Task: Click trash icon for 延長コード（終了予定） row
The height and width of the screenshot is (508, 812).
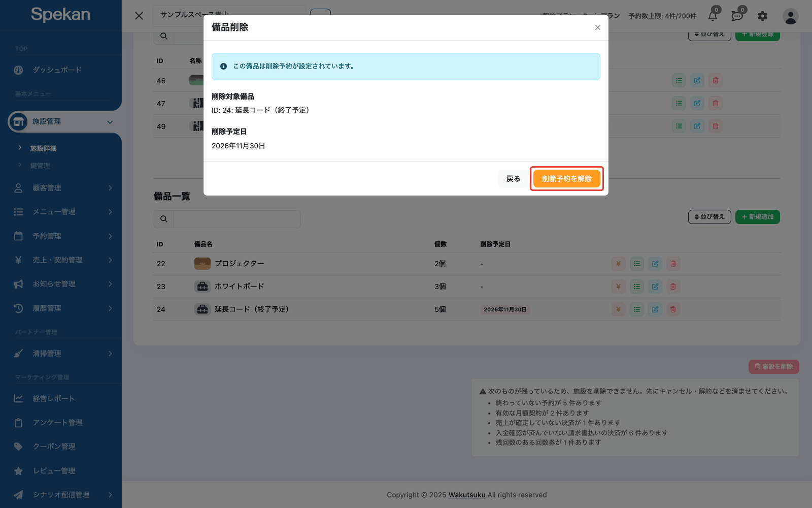Action: 673,309
